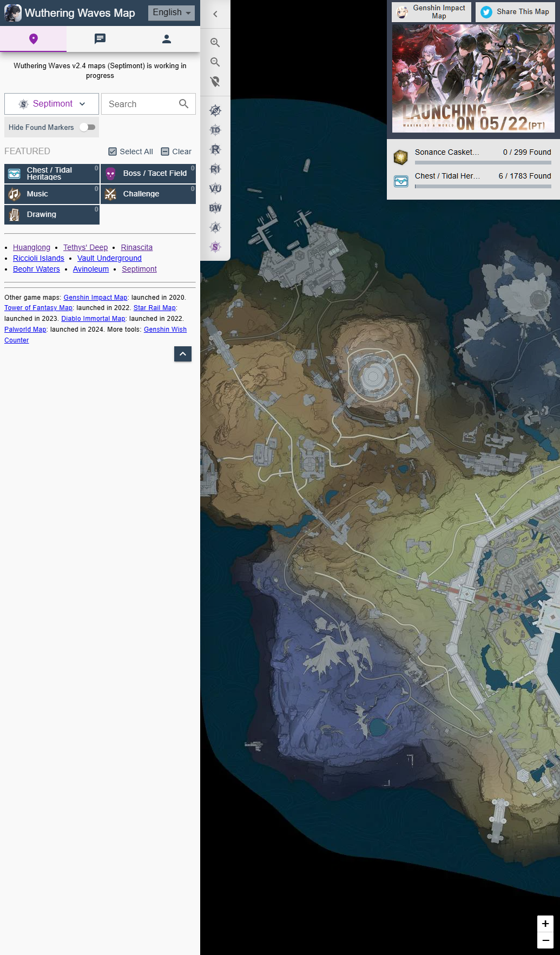Open the Palworld Map link
560x955 pixels.
click(25, 330)
